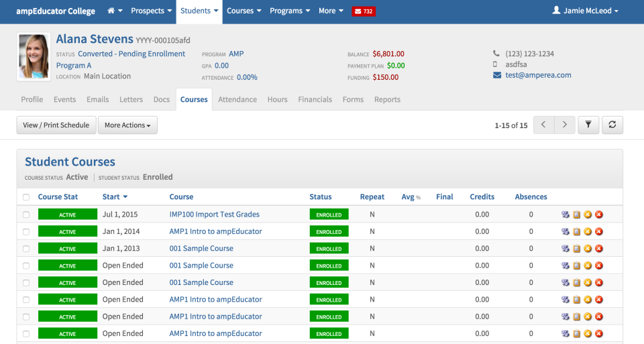Expand the More dropdown in navbar

[x=331, y=11]
